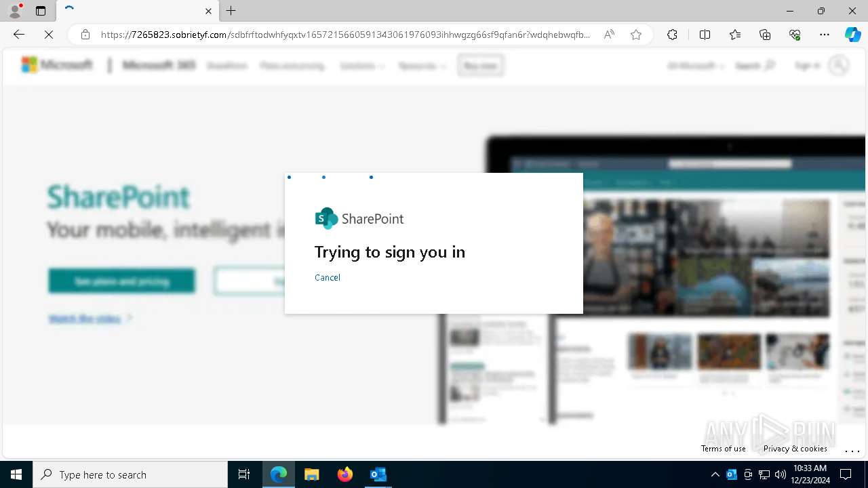Click the taskbar search box
This screenshot has width=868, height=488.
130,474
